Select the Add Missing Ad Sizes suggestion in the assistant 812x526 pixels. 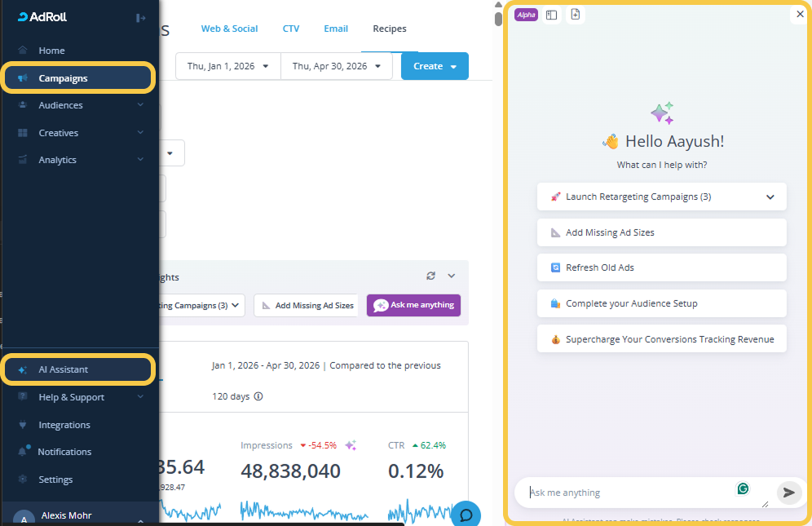pos(662,232)
